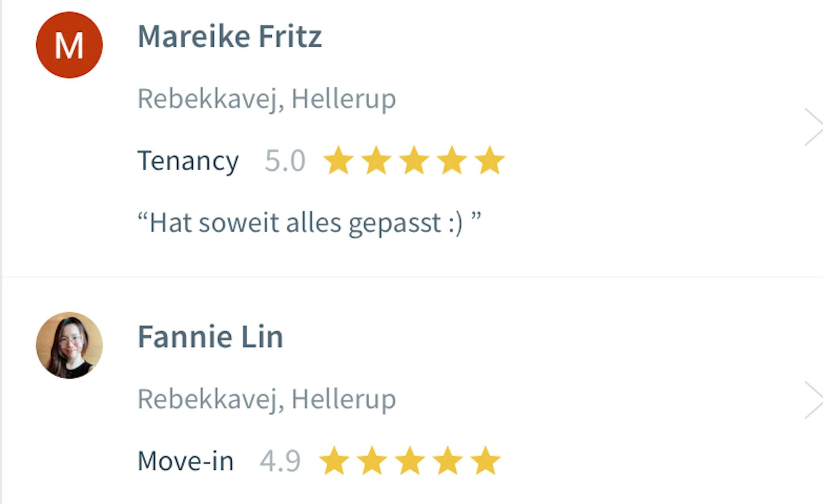Click the Move-in rating label
823x504 pixels.
point(185,461)
